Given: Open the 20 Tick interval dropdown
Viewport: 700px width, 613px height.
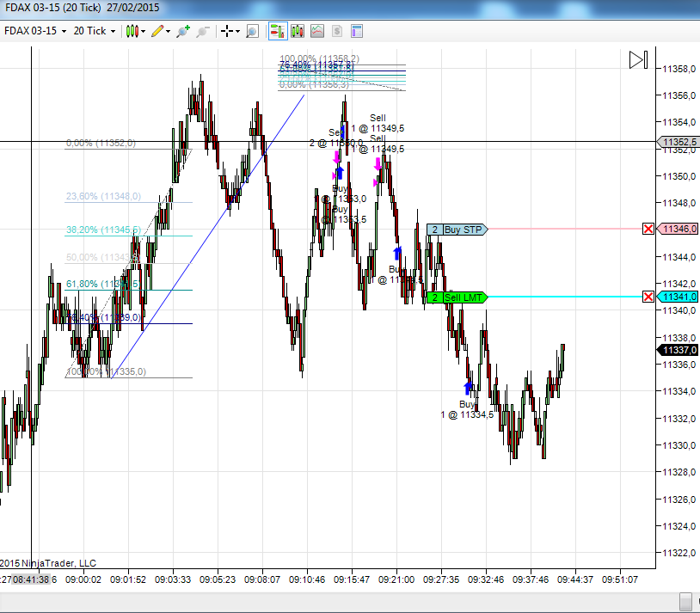Looking at the screenshot, I should [x=95, y=31].
